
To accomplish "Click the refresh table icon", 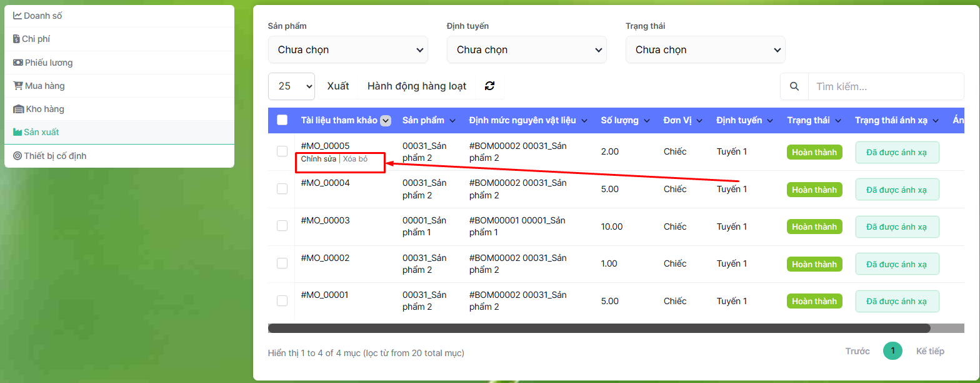I will [x=489, y=86].
